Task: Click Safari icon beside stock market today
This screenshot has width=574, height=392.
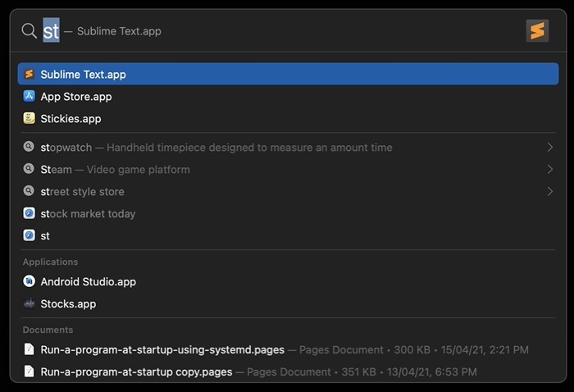Action: pos(30,214)
